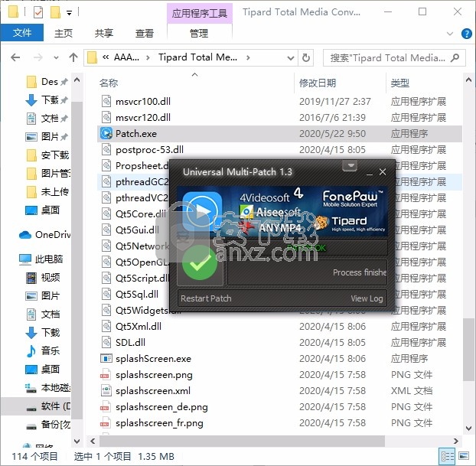Click the blue play logo in patch banner

pyautogui.click(x=201, y=213)
